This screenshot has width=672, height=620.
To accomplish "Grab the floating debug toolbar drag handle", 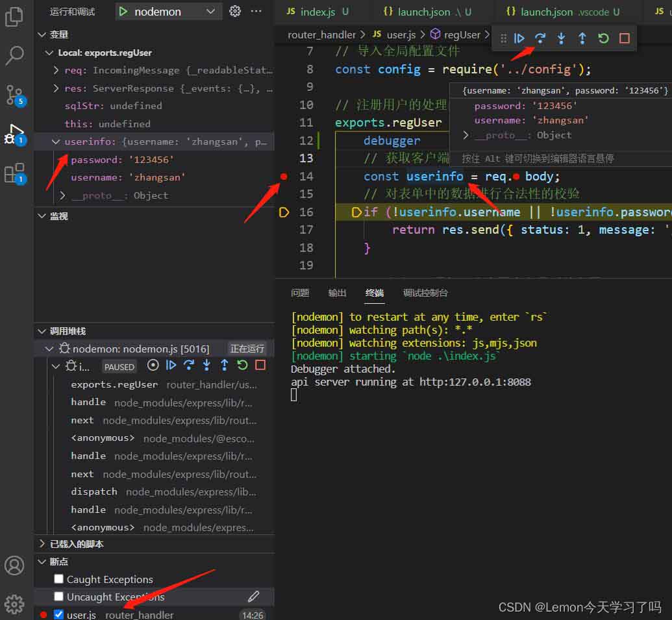I will [x=503, y=38].
